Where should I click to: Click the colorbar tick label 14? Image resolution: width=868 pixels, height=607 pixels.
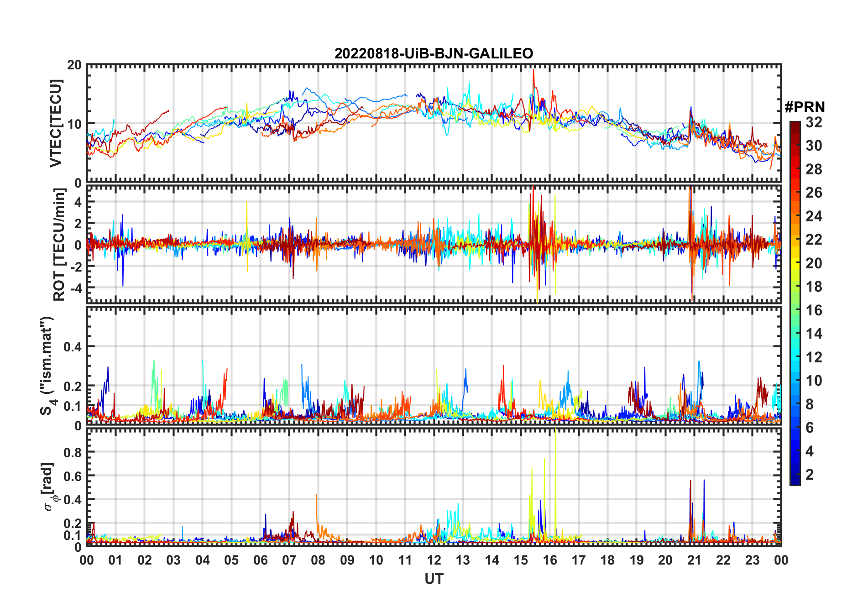(x=814, y=334)
